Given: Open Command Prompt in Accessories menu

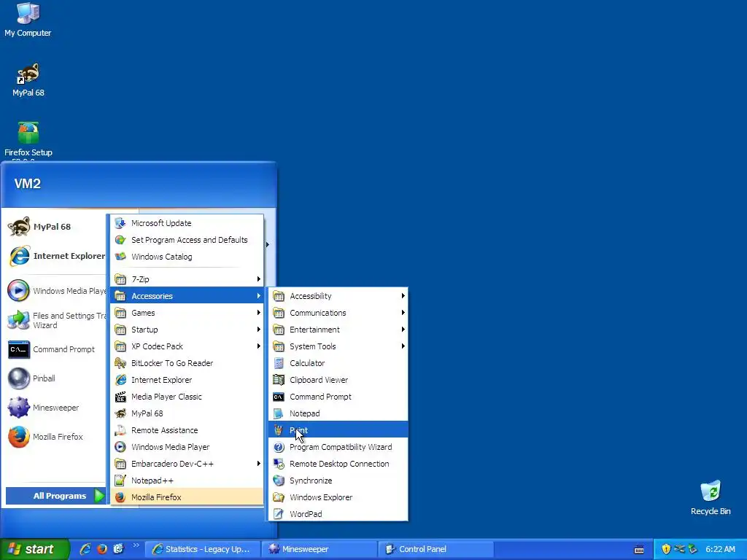Looking at the screenshot, I should point(338,397).
